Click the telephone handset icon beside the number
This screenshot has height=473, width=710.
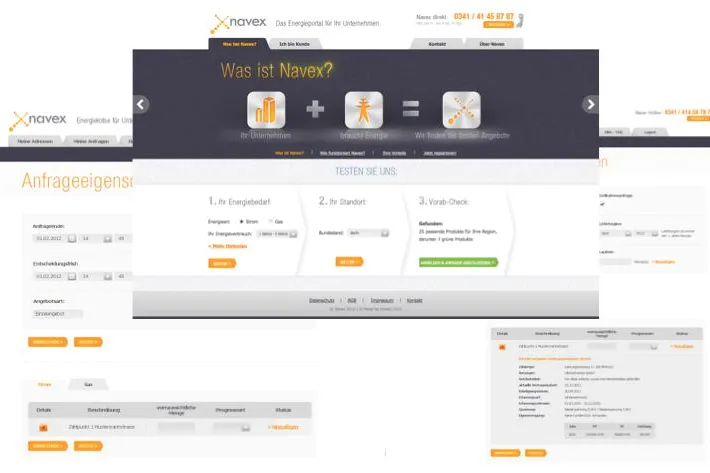click(x=520, y=20)
